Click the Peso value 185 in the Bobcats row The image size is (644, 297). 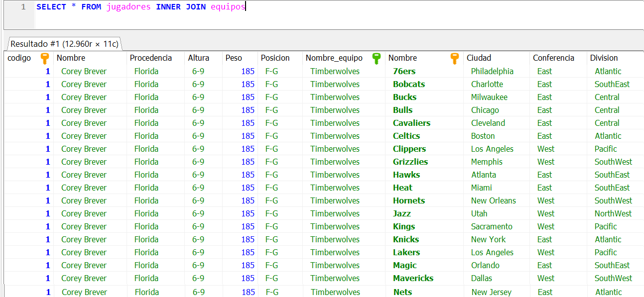click(x=248, y=84)
